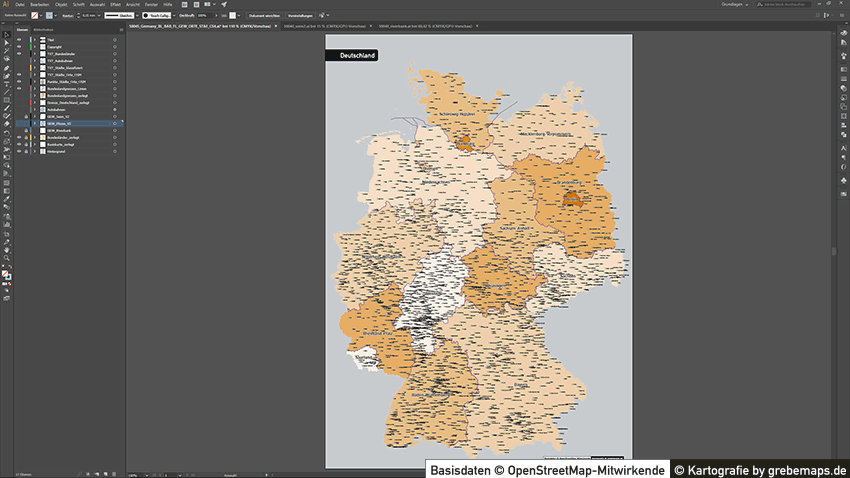Select the Selection tool in the toolbar
850x478 pixels.
6,35
